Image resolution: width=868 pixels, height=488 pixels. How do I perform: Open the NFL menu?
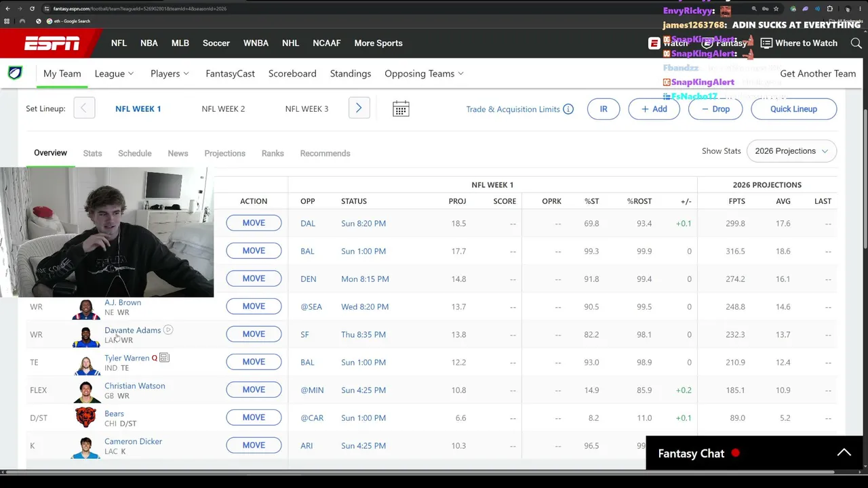click(119, 43)
